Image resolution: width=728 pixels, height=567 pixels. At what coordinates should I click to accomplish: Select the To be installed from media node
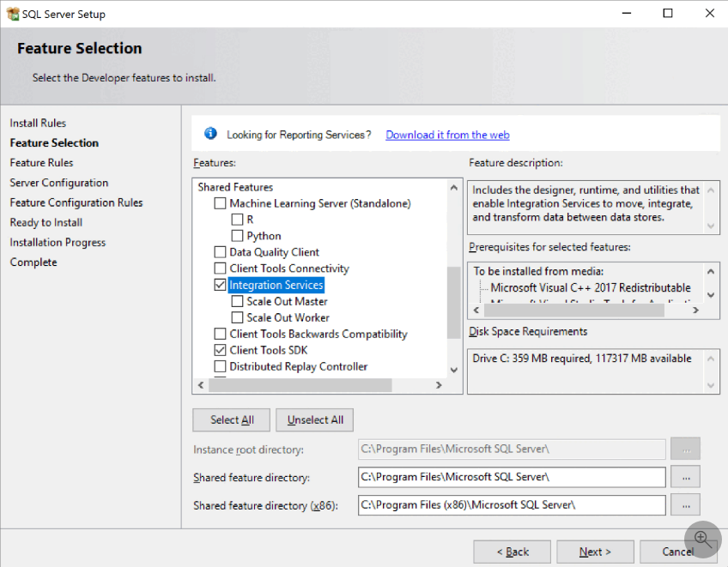[x=538, y=271]
